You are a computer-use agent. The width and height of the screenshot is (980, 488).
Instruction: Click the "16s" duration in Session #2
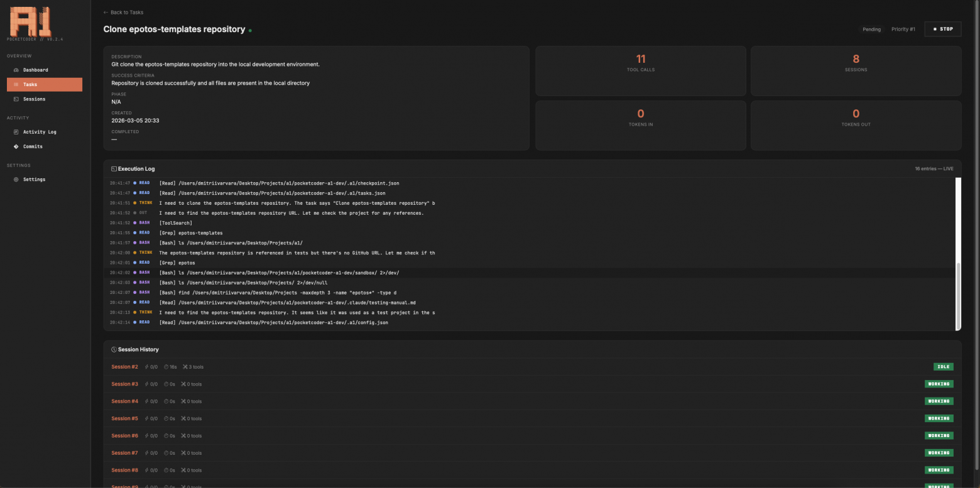tap(173, 367)
